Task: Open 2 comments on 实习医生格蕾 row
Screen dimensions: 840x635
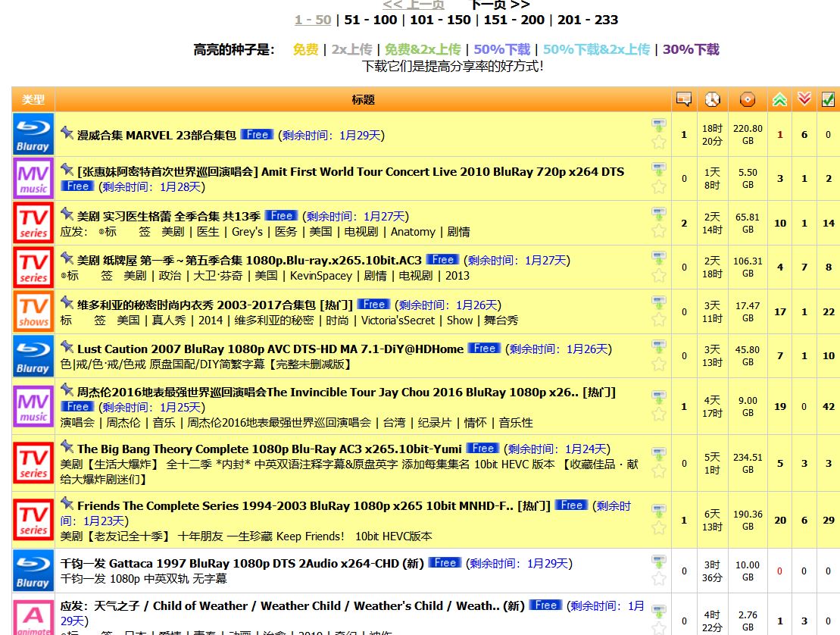Action: [x=683, y=223]
